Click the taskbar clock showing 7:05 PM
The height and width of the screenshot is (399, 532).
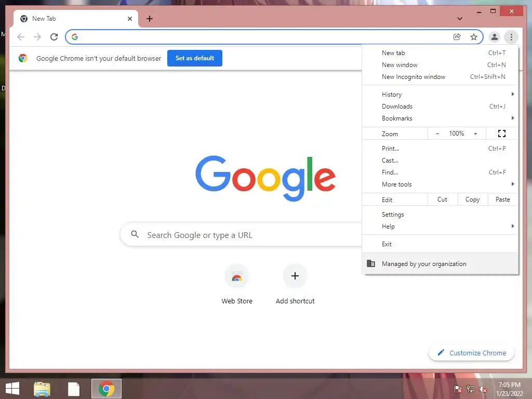pyautogui.click(x=509, y=389)
